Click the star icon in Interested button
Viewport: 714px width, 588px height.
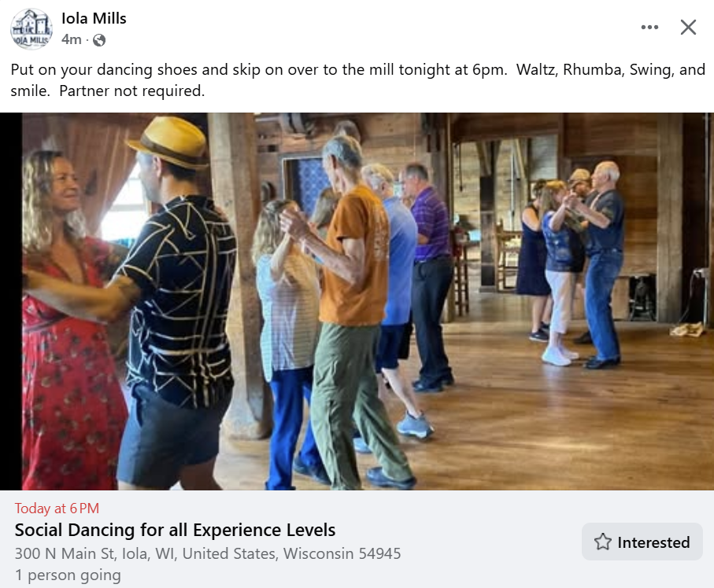point(603,542)
